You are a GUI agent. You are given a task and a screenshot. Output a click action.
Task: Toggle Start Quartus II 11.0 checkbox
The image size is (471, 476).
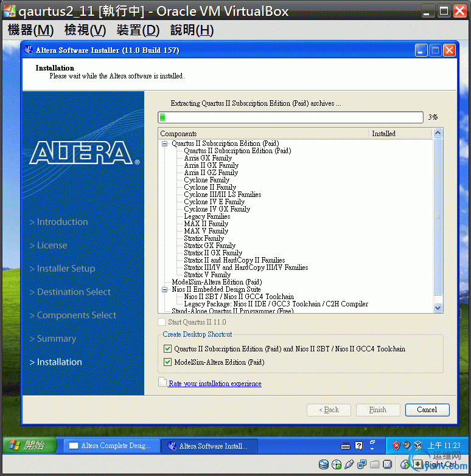point(162,322)
